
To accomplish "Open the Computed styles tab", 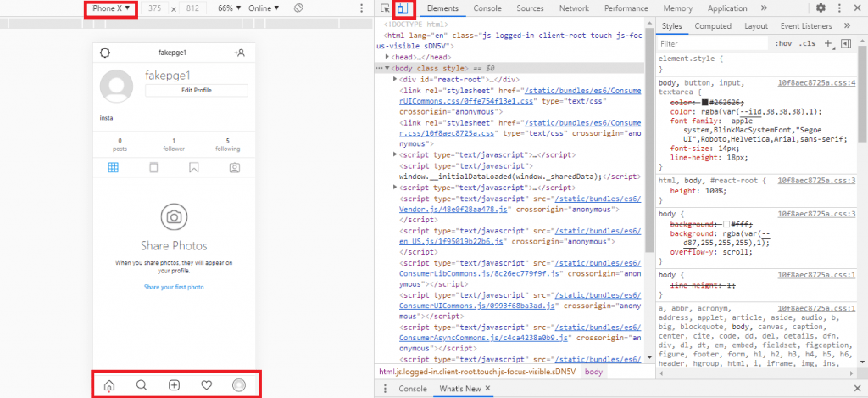I will click(713, 26).
